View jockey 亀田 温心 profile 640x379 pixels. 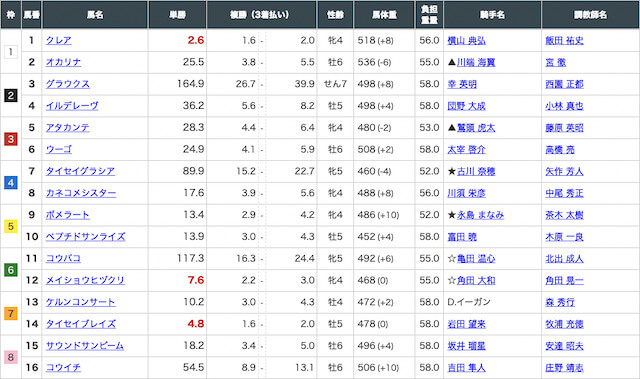coord(476,259)
